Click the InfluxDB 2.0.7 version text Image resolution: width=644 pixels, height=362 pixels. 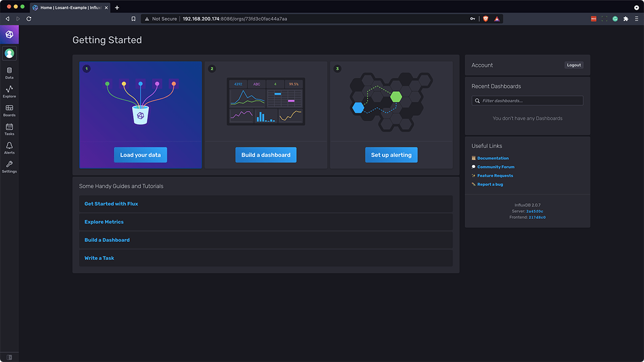pos(528,205)
